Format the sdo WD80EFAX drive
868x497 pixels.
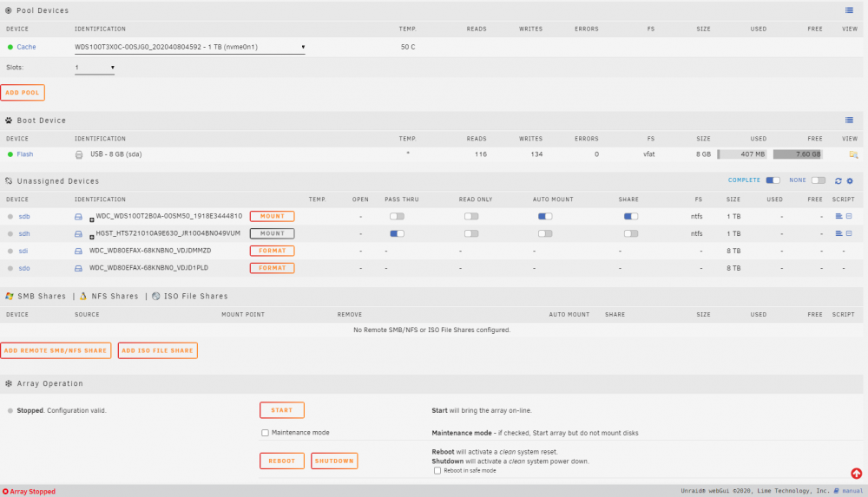[x=273, y=268]
